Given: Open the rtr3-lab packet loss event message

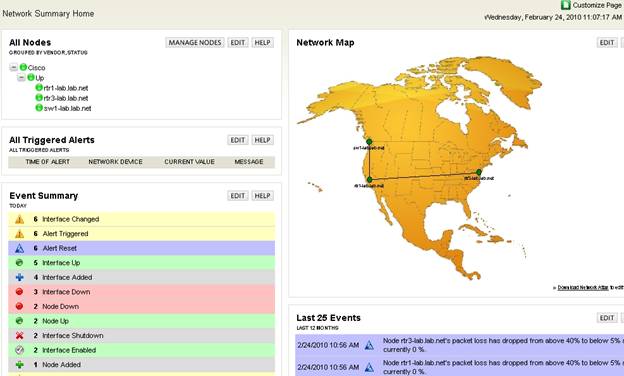Looking at the screenshot, I should click(x=503, y=345).
